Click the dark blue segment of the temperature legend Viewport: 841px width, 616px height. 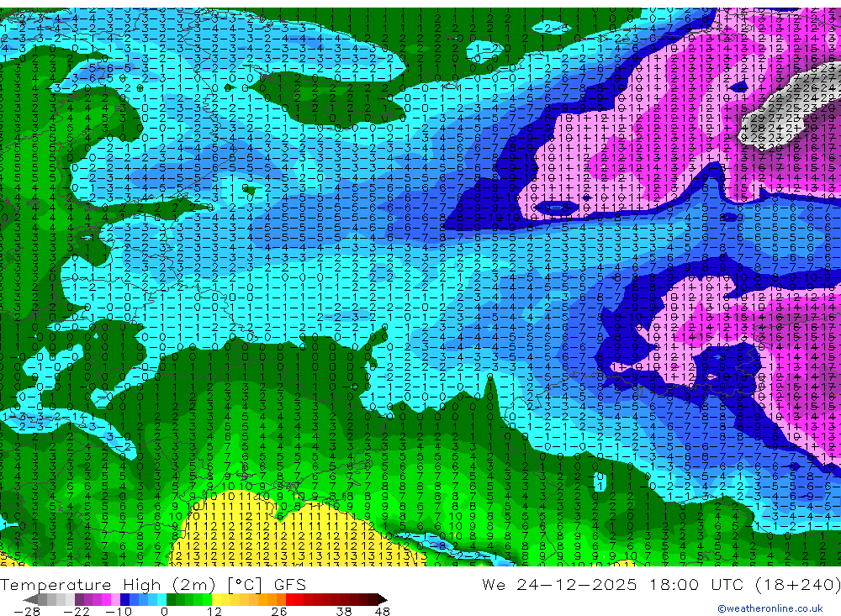click(x=124, y=599)
